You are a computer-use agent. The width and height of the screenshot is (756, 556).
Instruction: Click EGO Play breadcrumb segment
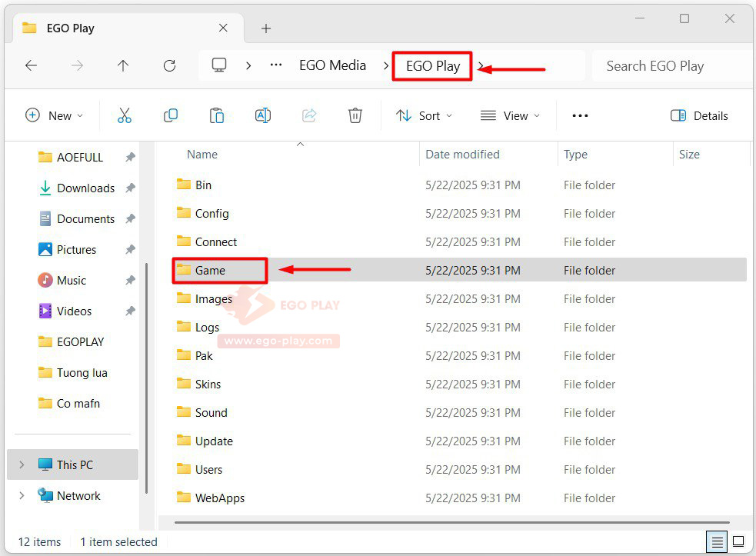[433, 66]
